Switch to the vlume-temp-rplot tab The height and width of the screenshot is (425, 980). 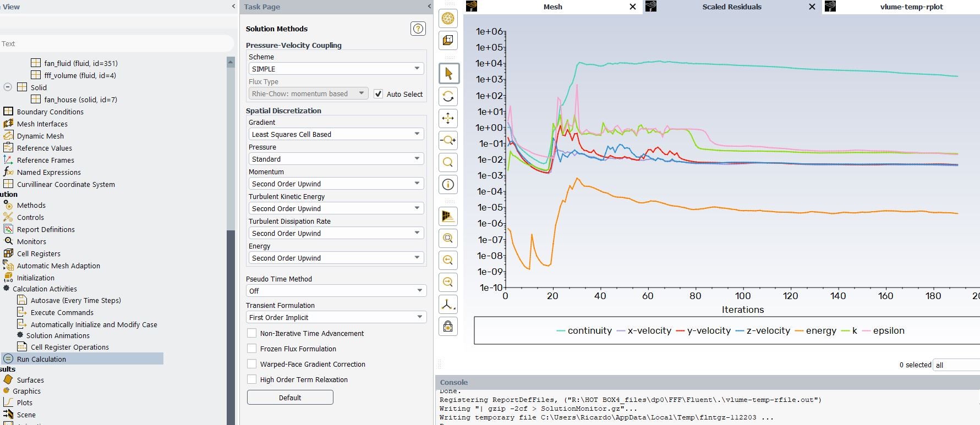(911, 7)
